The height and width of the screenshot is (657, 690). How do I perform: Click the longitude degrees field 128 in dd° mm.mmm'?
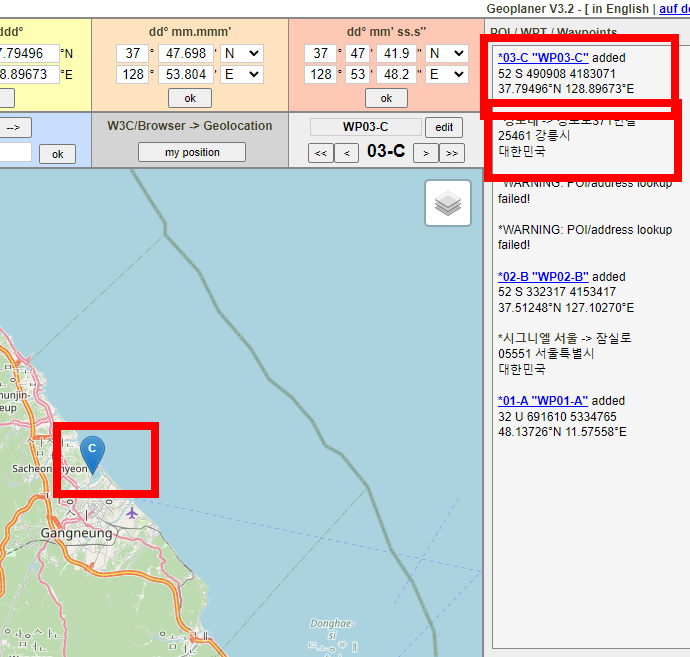pos(132,74)
